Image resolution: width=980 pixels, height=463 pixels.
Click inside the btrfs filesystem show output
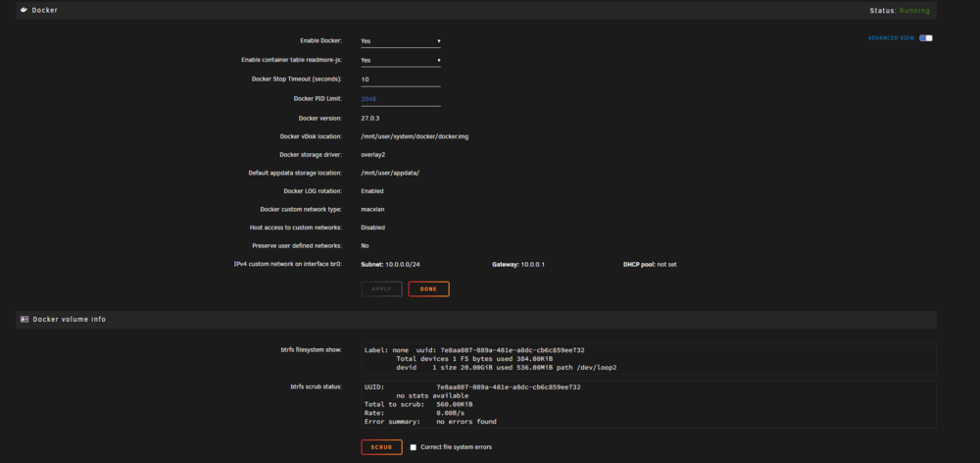pos(649,359)
